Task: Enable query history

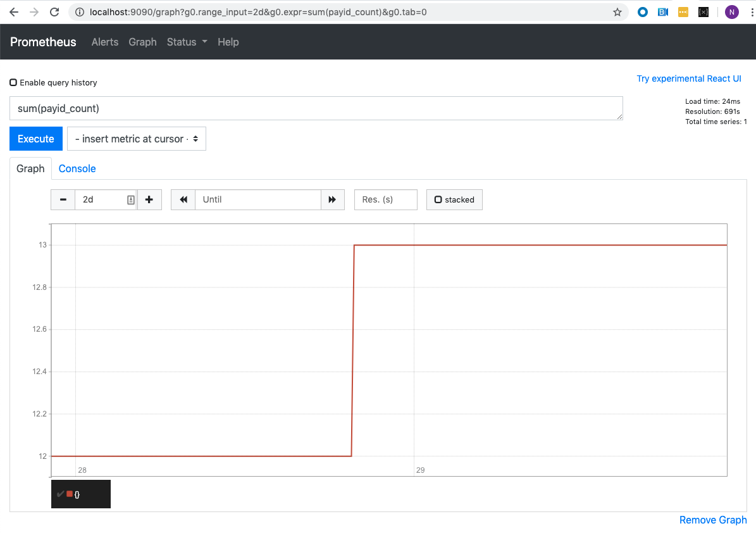Action: [13, 82]
